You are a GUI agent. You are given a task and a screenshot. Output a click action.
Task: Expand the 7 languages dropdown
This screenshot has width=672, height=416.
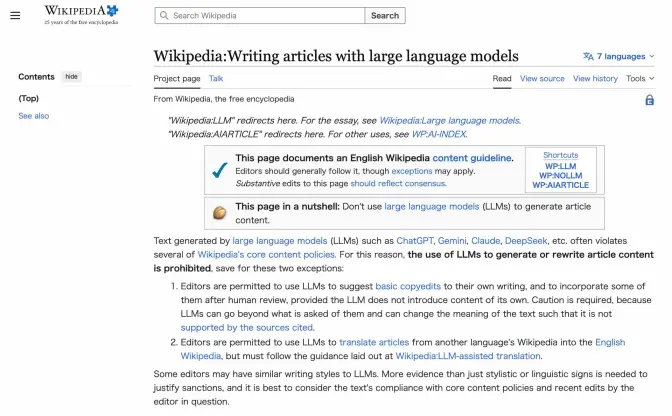pyautogui.click(x=619, y=56)
